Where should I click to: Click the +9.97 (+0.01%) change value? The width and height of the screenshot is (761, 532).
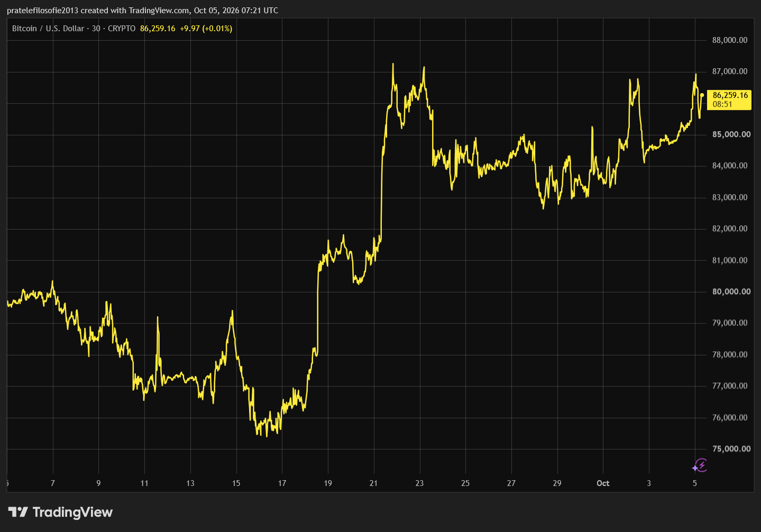pyautogui.click(x=206, y=29)
